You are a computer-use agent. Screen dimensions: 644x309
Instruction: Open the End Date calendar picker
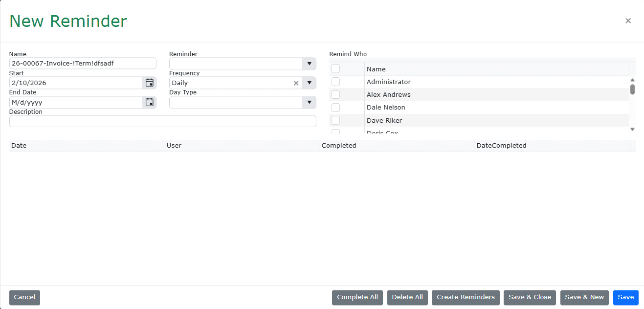pos(150,102)
